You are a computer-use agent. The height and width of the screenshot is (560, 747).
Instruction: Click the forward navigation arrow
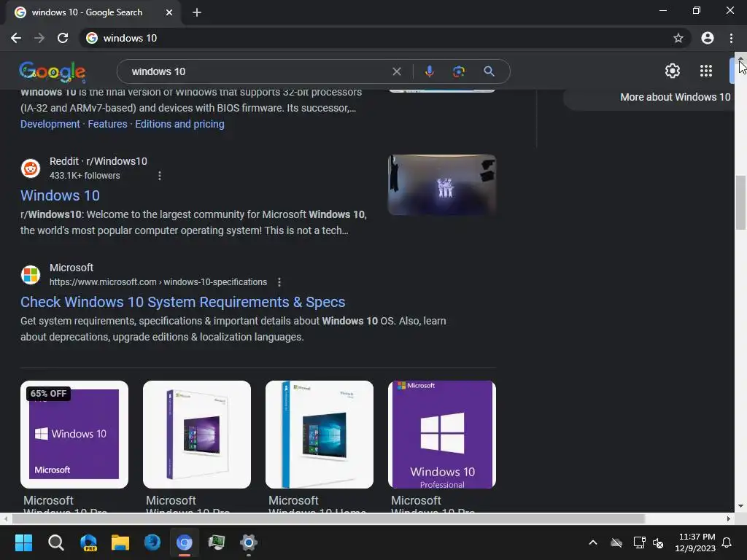tap(39, 38)
